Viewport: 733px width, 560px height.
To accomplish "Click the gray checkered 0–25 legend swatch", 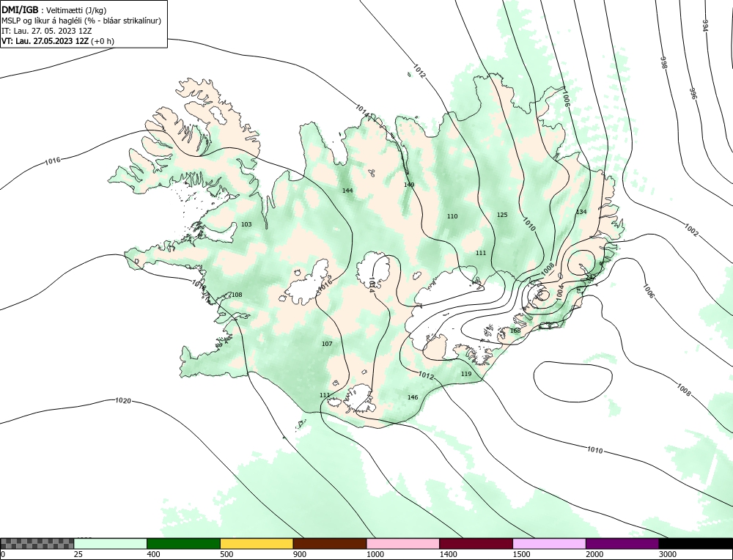I will coord(37,544).
